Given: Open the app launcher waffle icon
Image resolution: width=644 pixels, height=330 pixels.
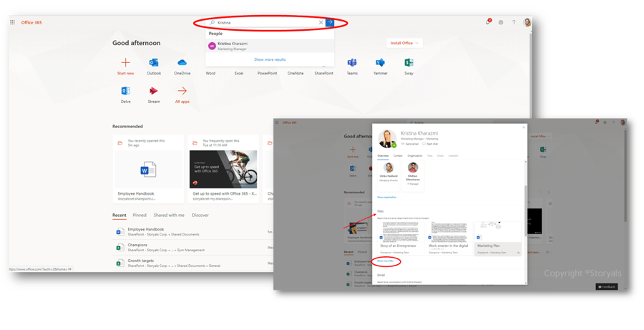Looking at the screenshot, I should (x=12, y=22).
